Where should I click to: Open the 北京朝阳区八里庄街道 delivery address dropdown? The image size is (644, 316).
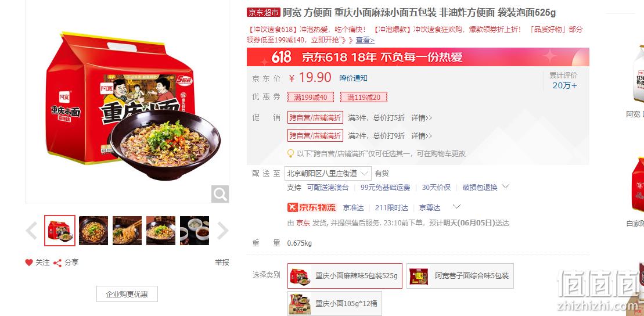[x=328, y=174]
